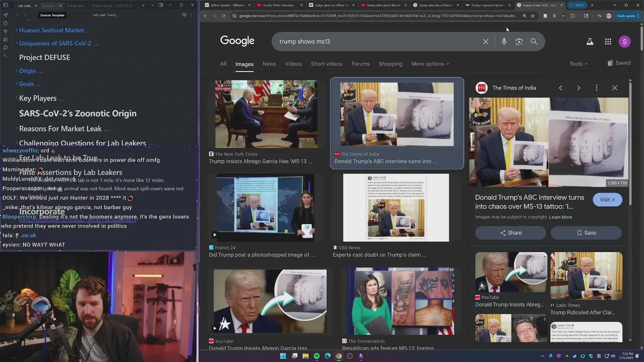Expand the Goals heading

tap(17, 84)
